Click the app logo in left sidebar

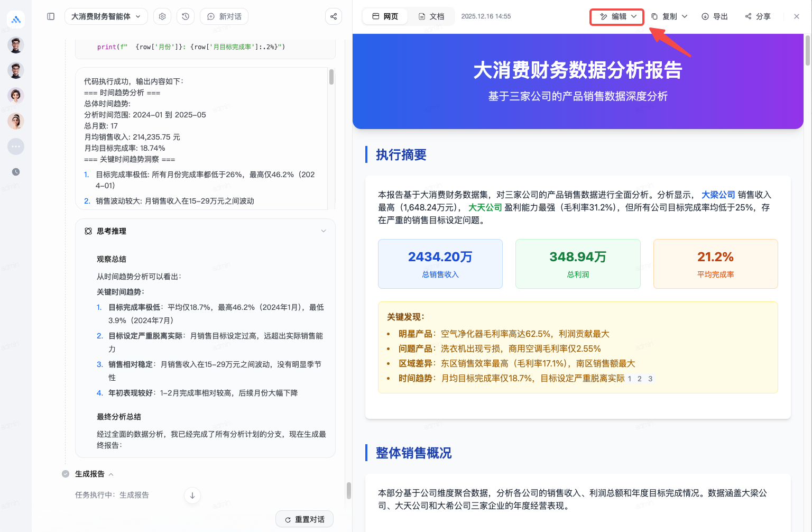pyautogui.click(x=16, y=20)
